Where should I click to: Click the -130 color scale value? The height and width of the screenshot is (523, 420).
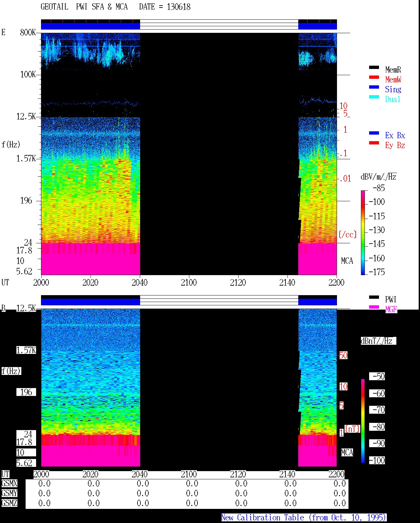tap(377, 230)
